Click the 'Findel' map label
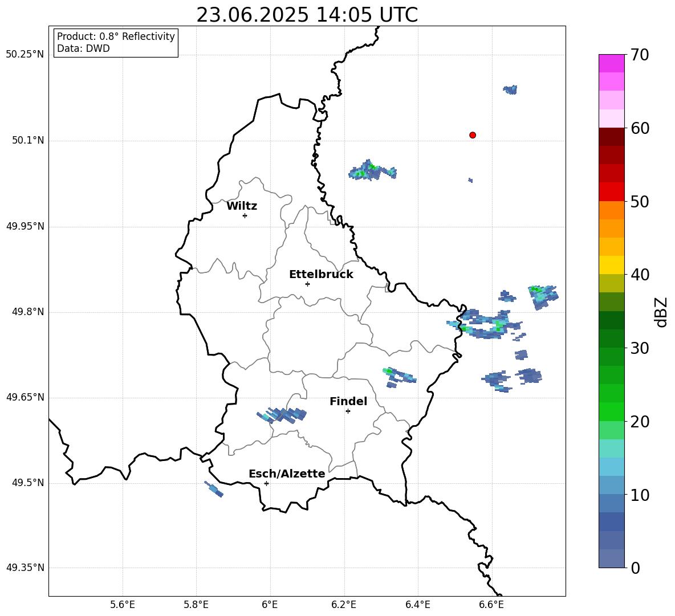 coord(348,401)
